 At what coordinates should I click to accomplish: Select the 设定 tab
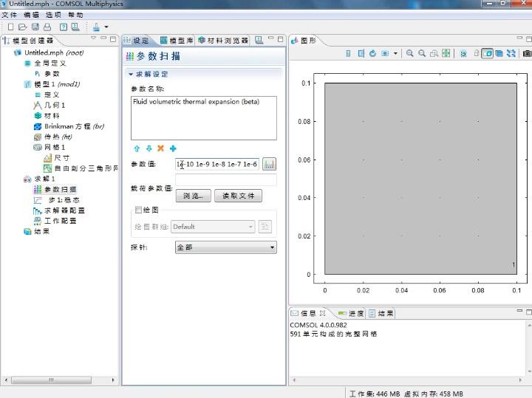click(137, 41)
